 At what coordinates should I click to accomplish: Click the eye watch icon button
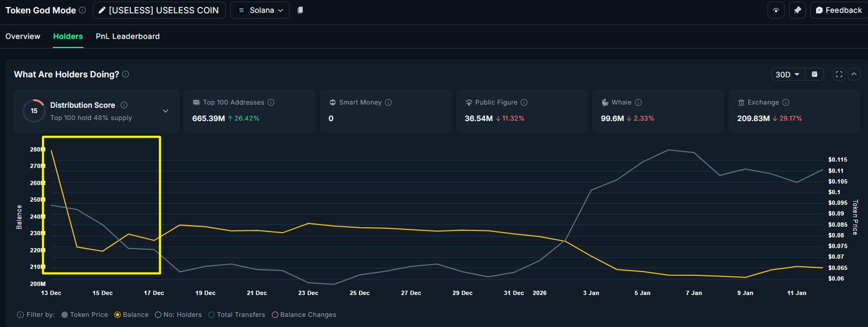[x=776, y=10]
